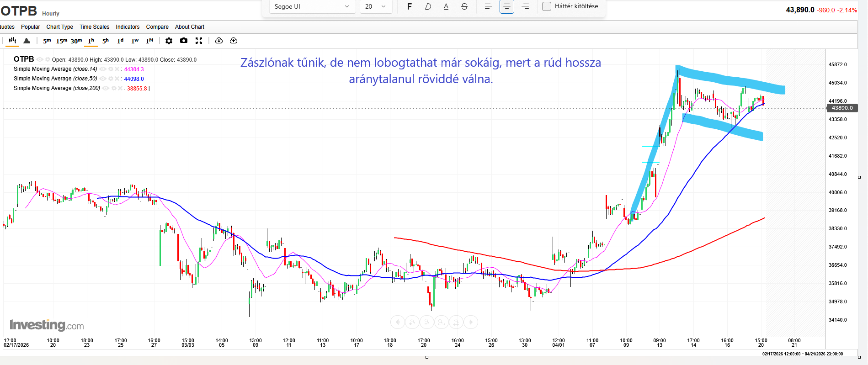Switch to the area chart icon
This screenshot has width=868, height=365.
[27, 41]
